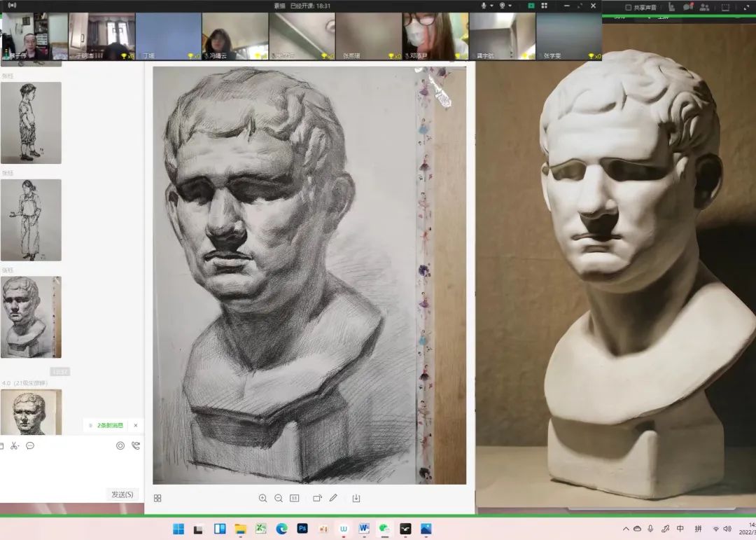
Task: Zoom in on the sketch in image viewer
Action: click(262, 498)
